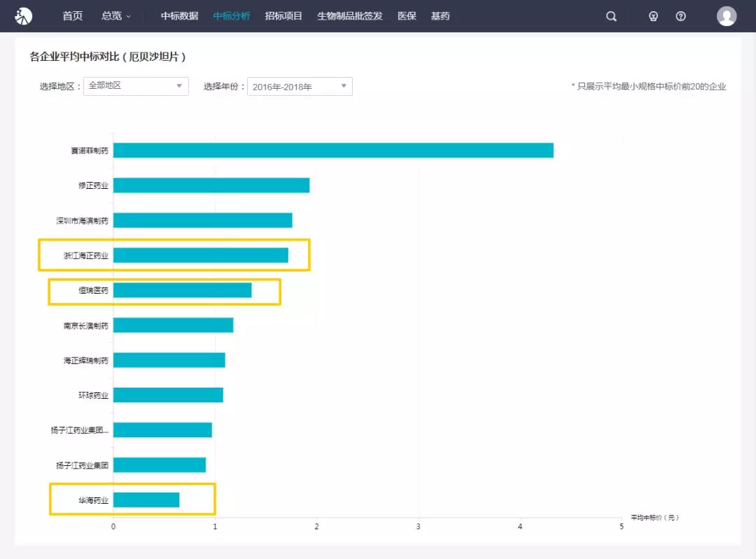756x559 pixels.
Task: Open the 选择年份 dropdown showing 2016年-2018年
Action: click(x=300, y=86)
